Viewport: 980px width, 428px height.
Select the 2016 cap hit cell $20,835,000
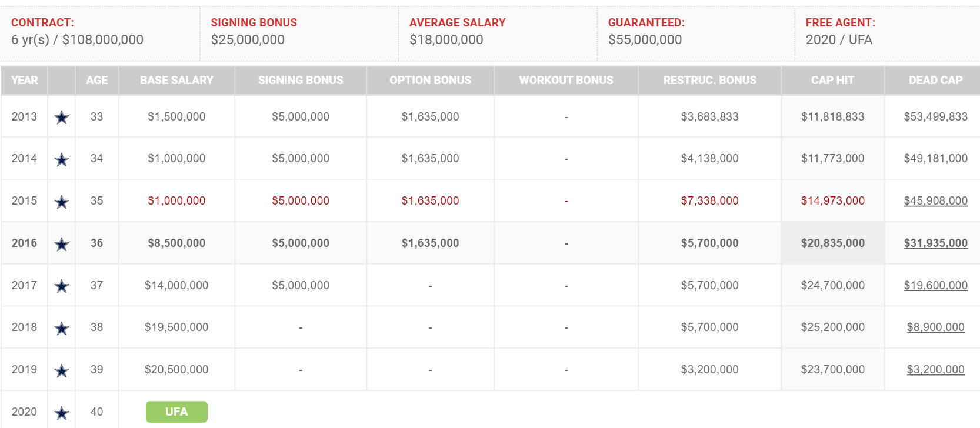pyautogui.click(x=832, y=243)
